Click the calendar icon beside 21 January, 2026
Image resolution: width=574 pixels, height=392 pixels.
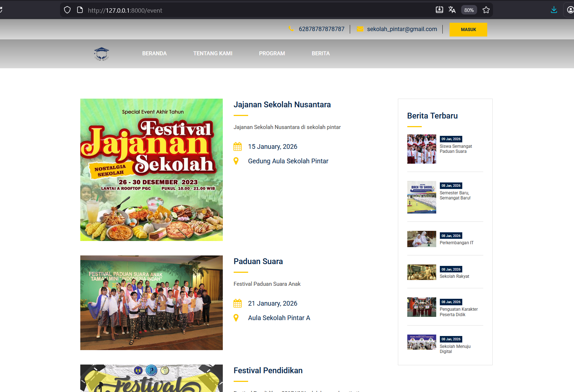(238, 303)
